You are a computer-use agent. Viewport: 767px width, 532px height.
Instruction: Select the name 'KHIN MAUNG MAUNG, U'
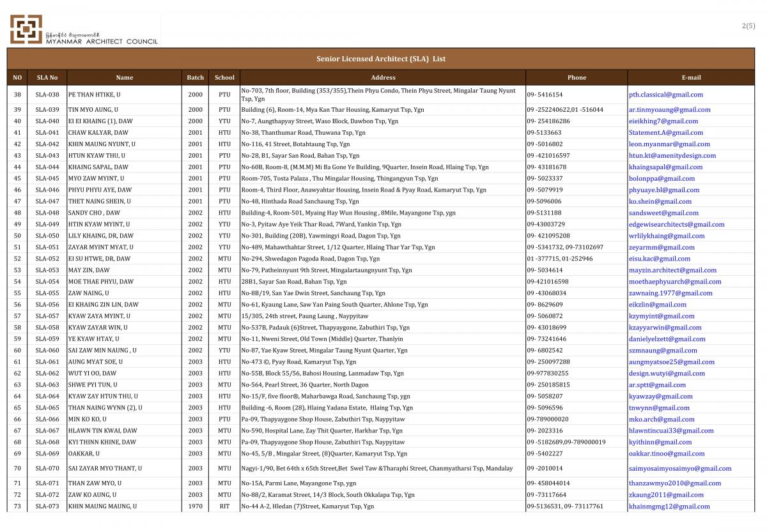pyautogui.click(x=102, y=506)
